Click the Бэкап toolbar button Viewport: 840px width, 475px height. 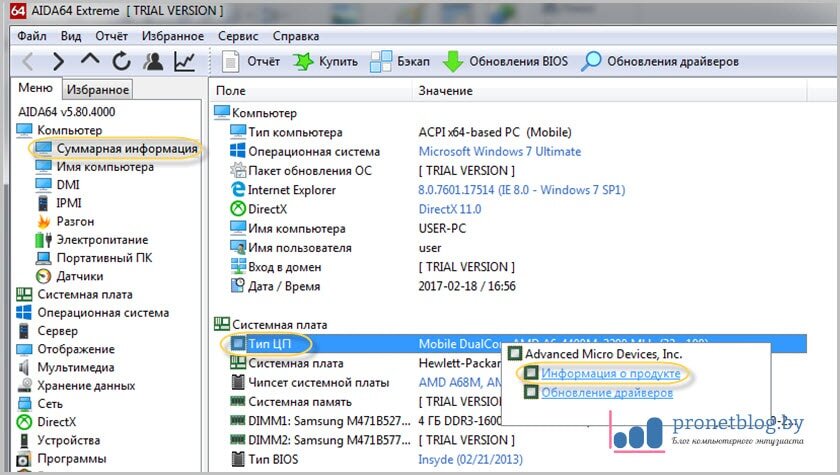(400, 62)
